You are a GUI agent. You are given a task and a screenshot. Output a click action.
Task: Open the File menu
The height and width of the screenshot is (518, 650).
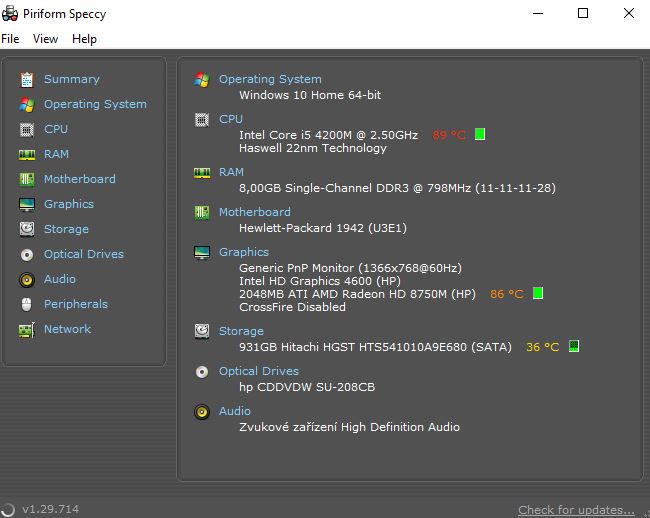coord(10,39)
